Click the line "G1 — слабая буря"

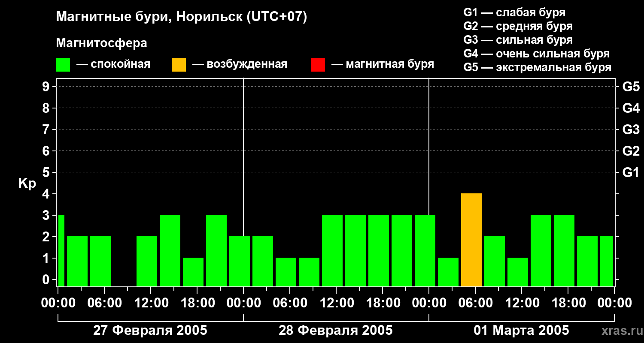514,12
